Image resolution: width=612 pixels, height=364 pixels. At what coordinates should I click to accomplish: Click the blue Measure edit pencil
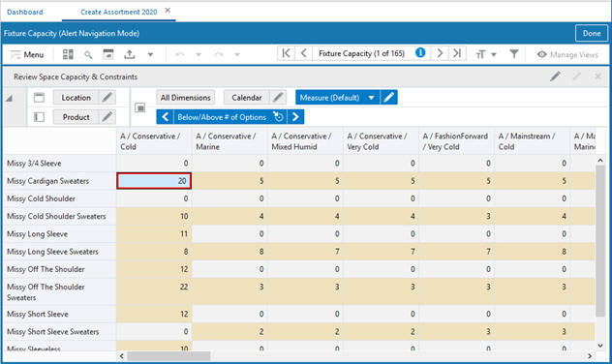point(388,98)
